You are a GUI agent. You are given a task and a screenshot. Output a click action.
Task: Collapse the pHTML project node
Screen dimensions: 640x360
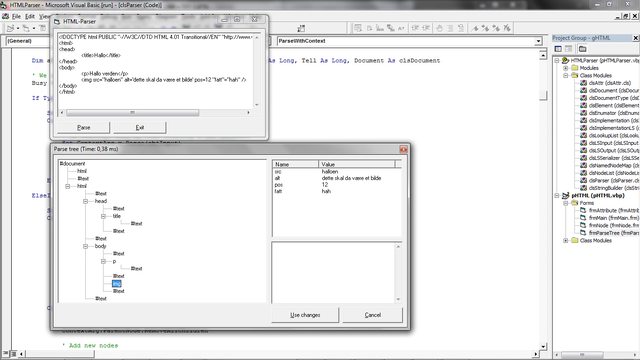coord(557,196)
